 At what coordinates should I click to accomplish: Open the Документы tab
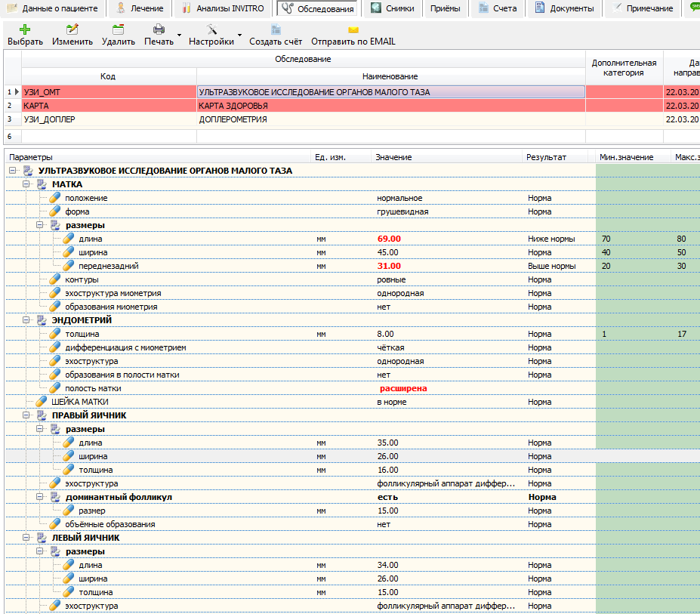pos(564,8)
